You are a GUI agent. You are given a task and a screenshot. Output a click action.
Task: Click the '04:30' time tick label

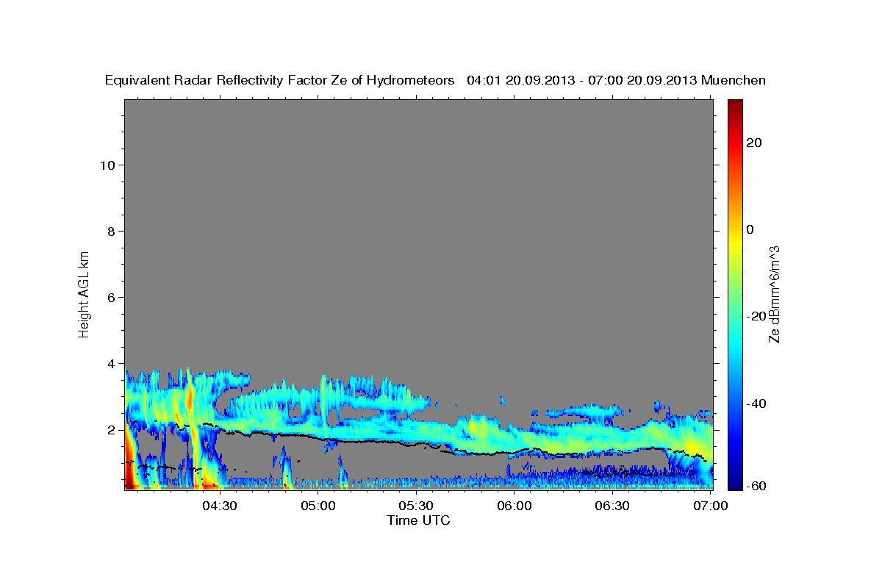point(220,506)
